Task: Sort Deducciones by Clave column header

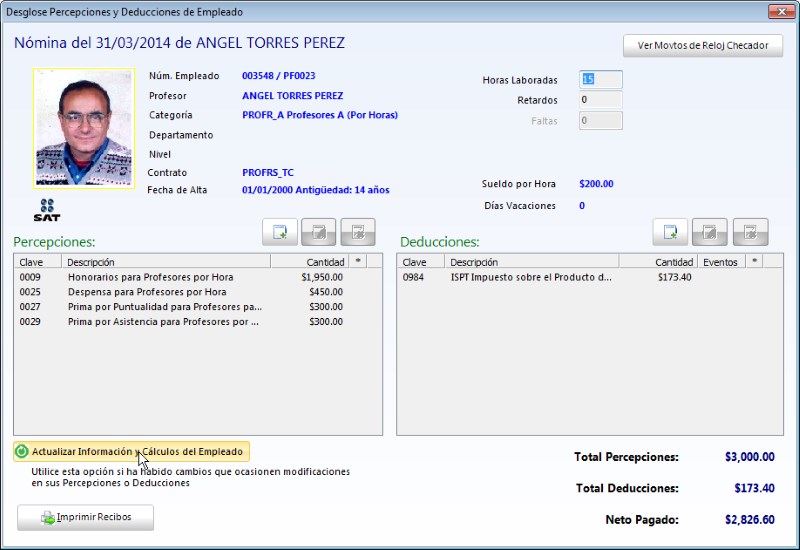Action: 421,262
